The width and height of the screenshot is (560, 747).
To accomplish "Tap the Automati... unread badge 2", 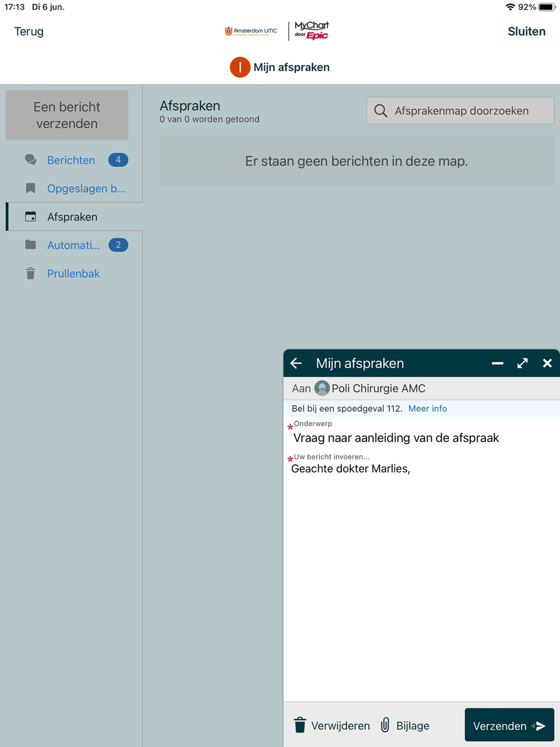I will pyautogui.click(x=118, y=245).
